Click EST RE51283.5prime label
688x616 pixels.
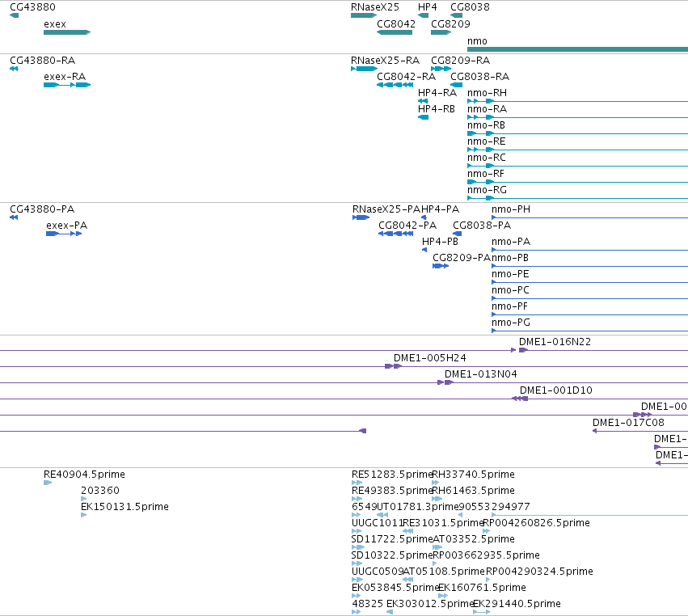click(392, 475)
